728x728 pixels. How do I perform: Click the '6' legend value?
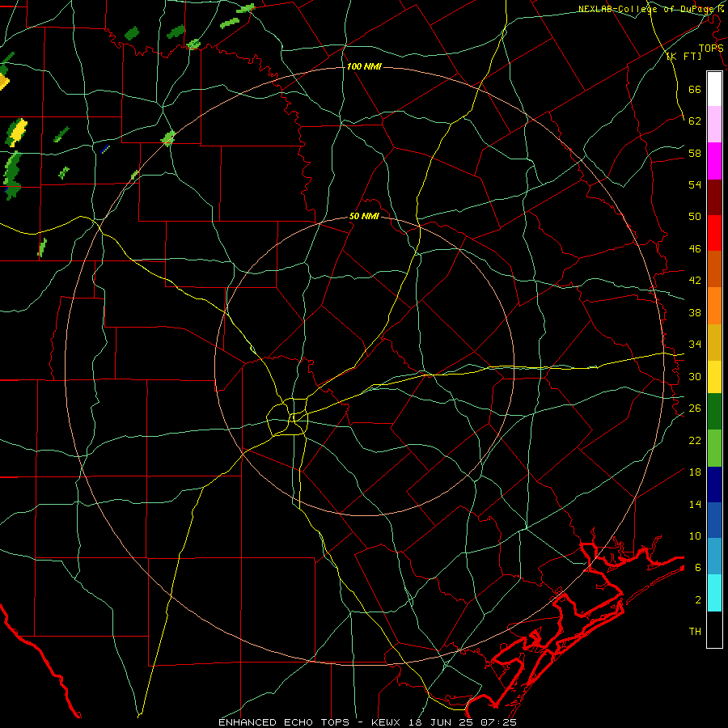pyautogui.click(x=698, y=568)
